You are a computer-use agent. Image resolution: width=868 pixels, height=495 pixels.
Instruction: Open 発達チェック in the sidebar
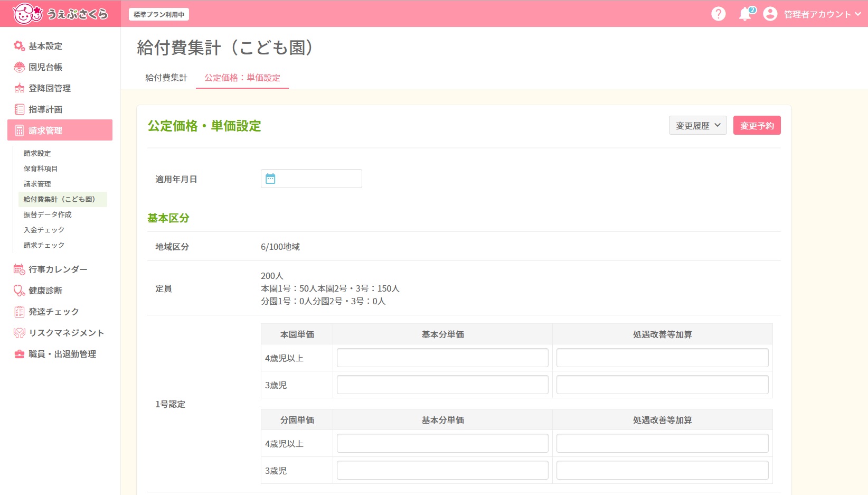(60, 312)
